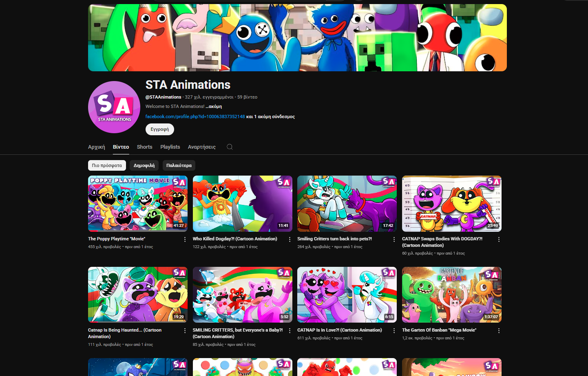Click the 611 χιλ. προβολές view count
The width and height of the screenshot is (588, 376).
click(314, 338)
